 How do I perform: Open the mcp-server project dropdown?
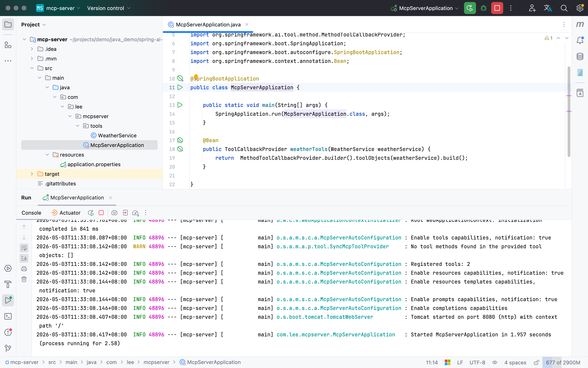tap(58, 8)
